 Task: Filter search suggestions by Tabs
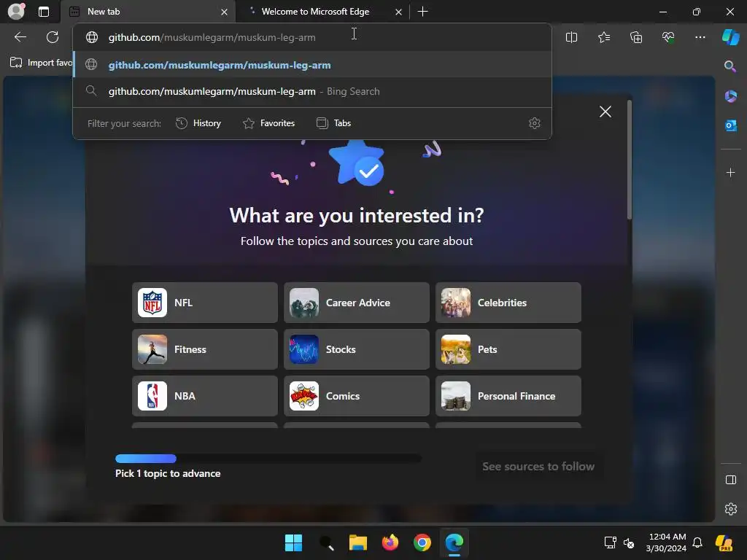pos(333,123)
